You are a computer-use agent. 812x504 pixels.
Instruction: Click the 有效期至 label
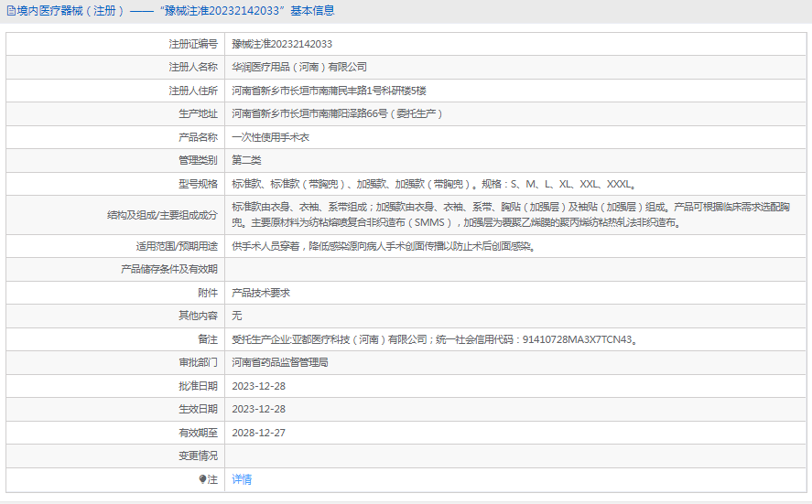coord(198,433)
